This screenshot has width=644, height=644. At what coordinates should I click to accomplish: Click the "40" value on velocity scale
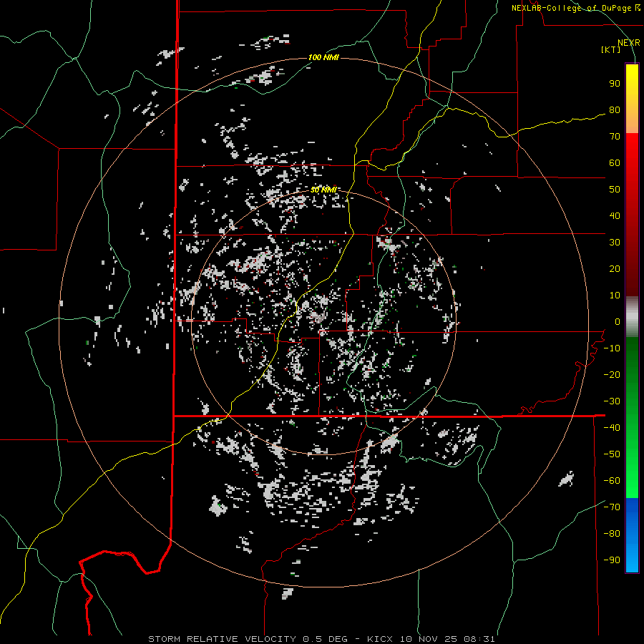[615, 216]
